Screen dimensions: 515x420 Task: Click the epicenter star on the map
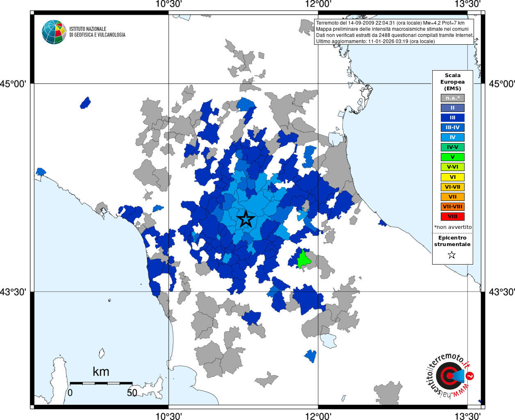click(246, 219)
